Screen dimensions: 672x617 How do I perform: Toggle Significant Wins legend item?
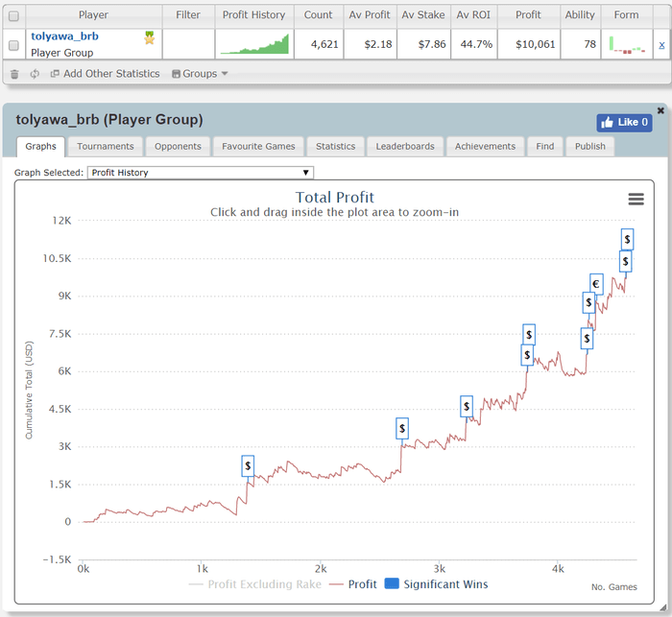[x=435, y=583]
